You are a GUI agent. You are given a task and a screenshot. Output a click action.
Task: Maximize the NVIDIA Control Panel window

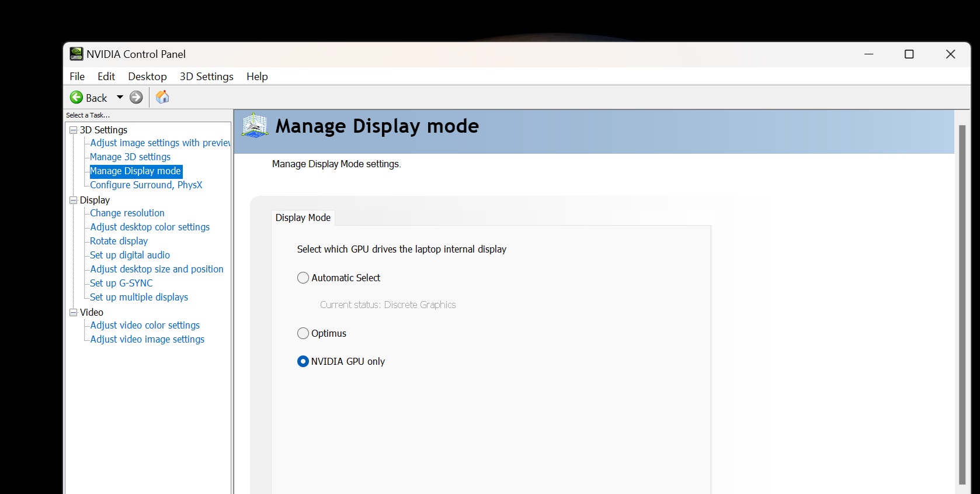point(909,54)
